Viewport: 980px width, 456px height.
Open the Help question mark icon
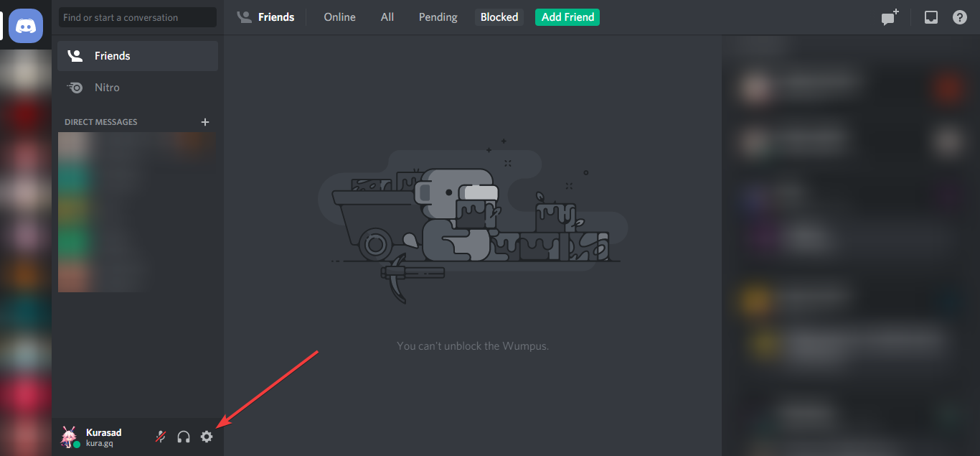tap(960, 17)
